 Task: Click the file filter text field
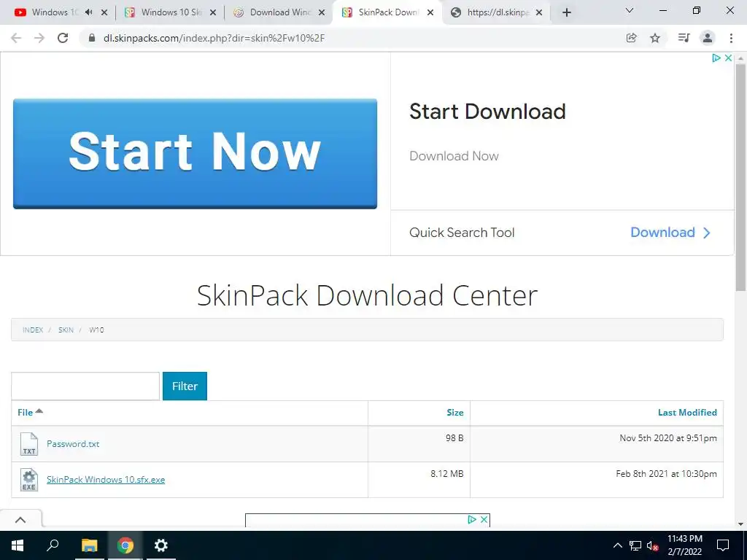click(x=85, y=386)
